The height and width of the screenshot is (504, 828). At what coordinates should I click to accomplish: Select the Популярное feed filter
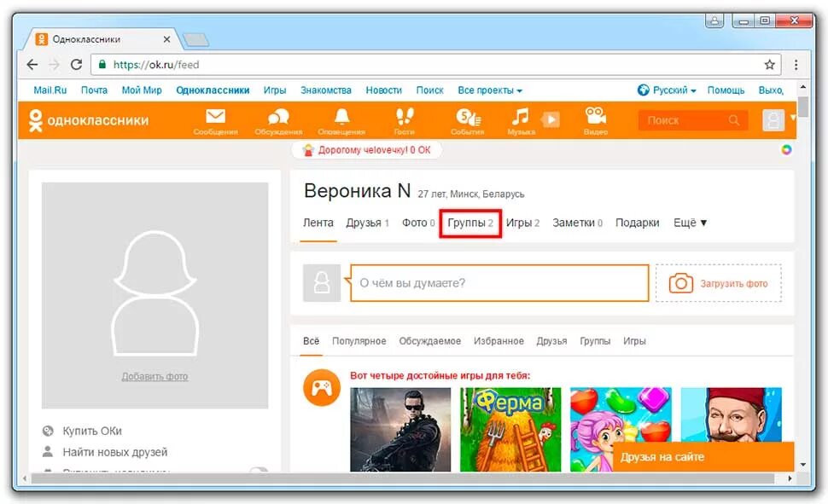359,341
